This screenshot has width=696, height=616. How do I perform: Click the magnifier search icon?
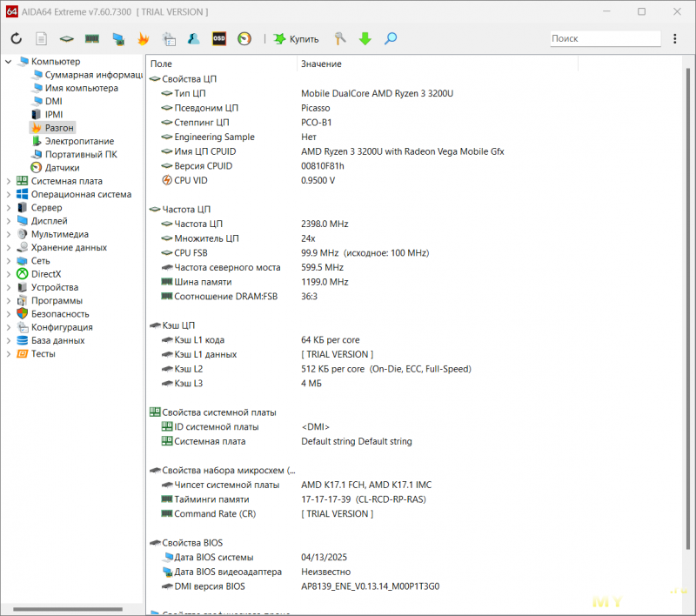pos(391,38)
